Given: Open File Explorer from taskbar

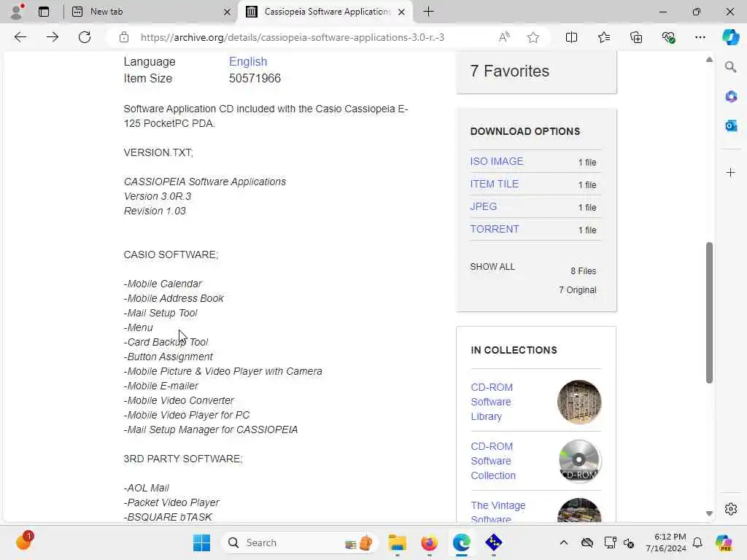Looking at the screenshot, I should 397,542.
